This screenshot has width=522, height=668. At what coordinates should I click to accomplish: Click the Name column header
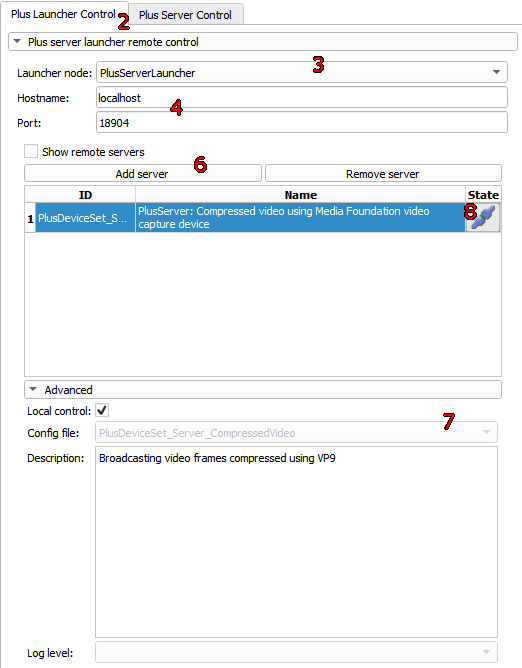coord(300,195)
